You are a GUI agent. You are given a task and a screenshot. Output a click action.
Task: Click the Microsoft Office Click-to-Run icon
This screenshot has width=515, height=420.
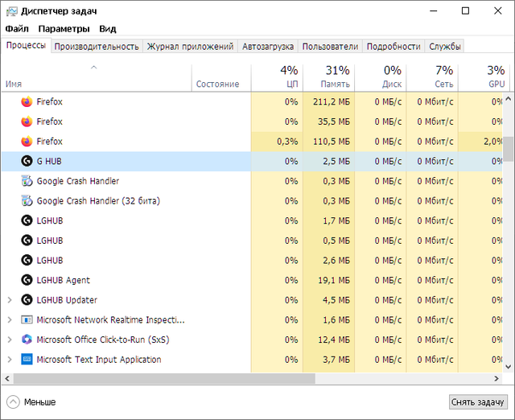pos(27,340)
